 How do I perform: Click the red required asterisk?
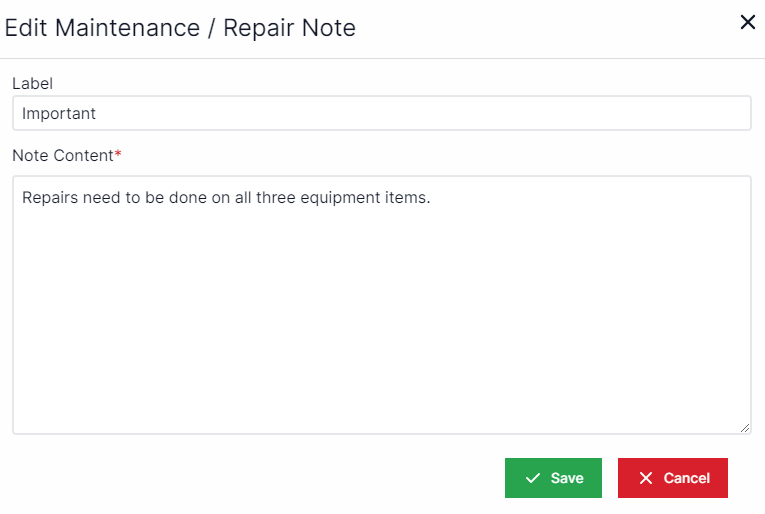[118, 155]
